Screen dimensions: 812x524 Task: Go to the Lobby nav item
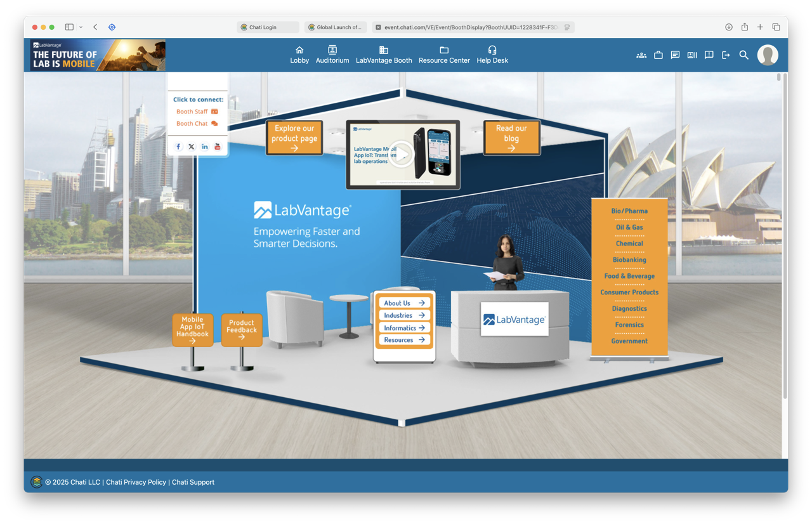point(299,55)
